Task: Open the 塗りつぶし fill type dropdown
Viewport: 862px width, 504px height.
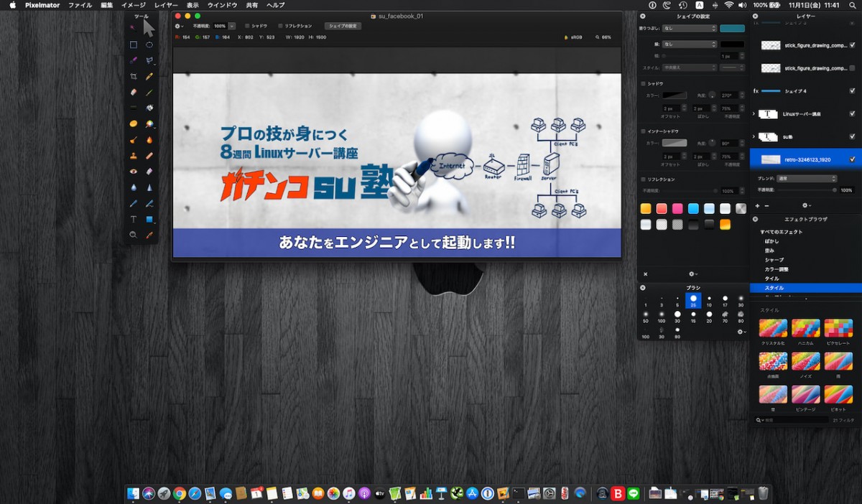Action: [689, 28]
